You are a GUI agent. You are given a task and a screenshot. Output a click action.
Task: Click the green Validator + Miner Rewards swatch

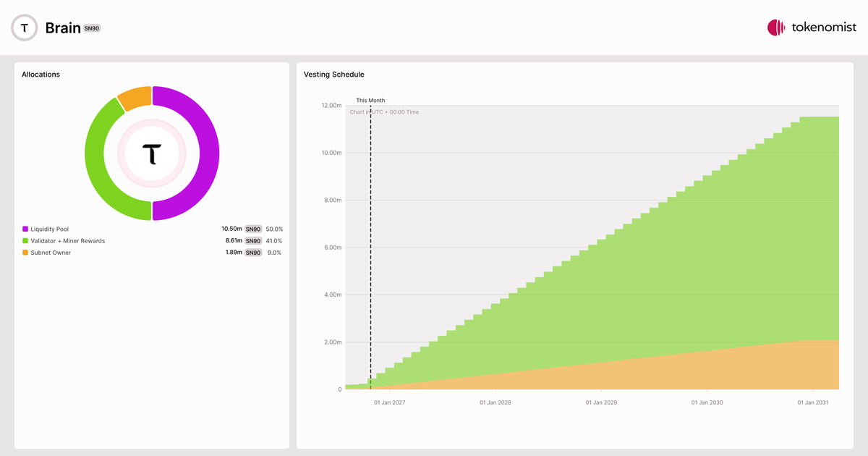tap(25, 240)
